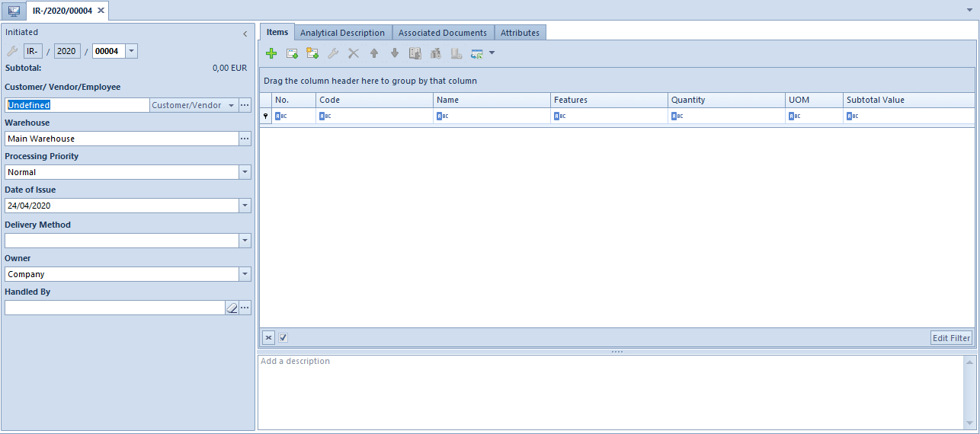
Task: Sort by the Code column header
Action: pos(374,100)
